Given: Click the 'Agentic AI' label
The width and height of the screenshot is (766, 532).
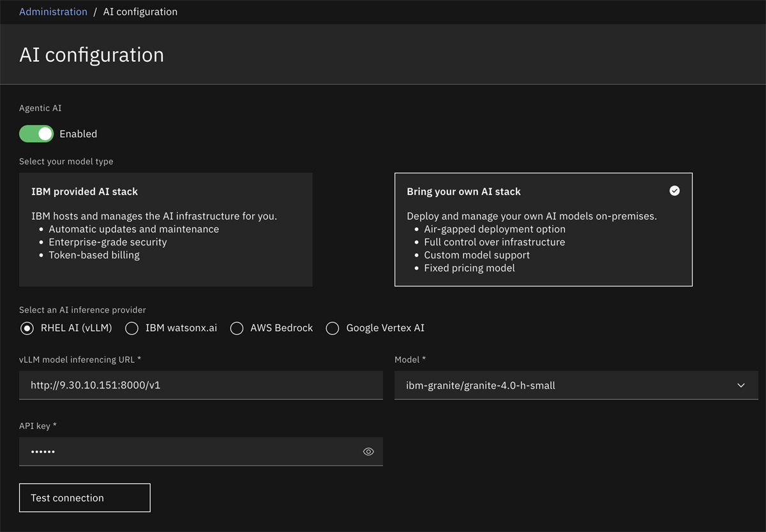Looking at the screenshot, I should 40,108.
